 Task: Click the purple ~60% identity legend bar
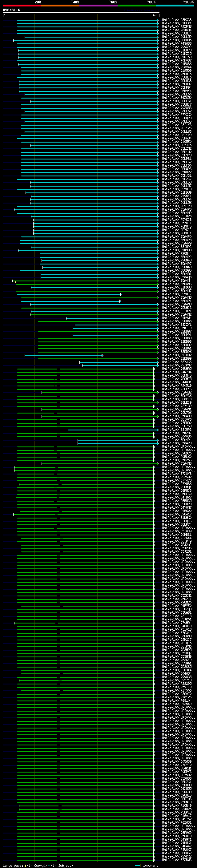tap(98, 6)
